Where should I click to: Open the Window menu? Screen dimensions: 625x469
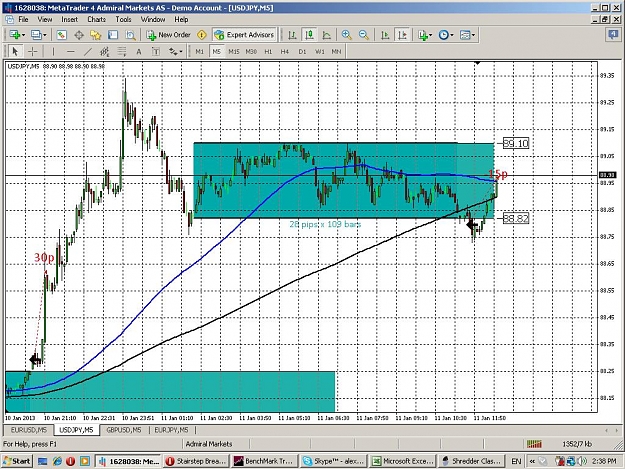coord(153,20)
